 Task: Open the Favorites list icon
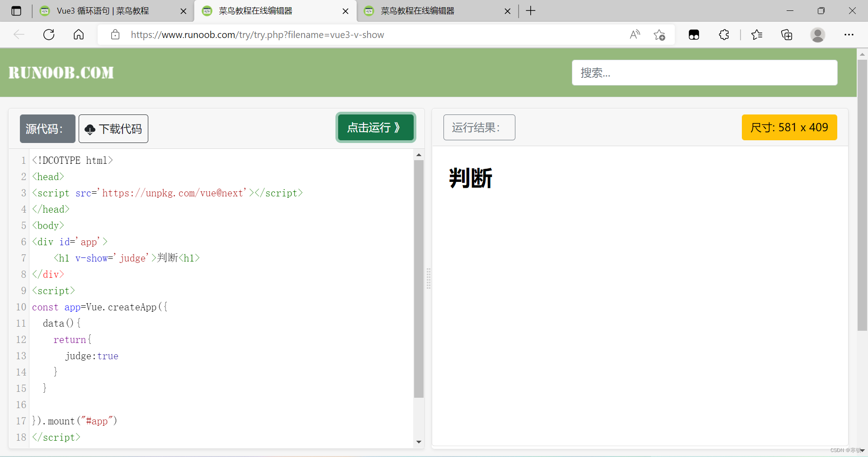(x=757, y=35)
